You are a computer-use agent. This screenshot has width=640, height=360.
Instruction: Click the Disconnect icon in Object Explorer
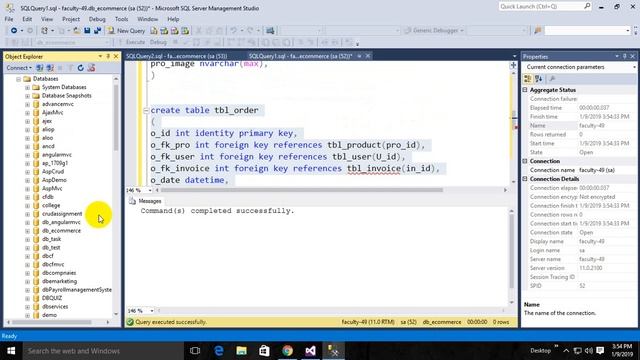coord(50,68)
